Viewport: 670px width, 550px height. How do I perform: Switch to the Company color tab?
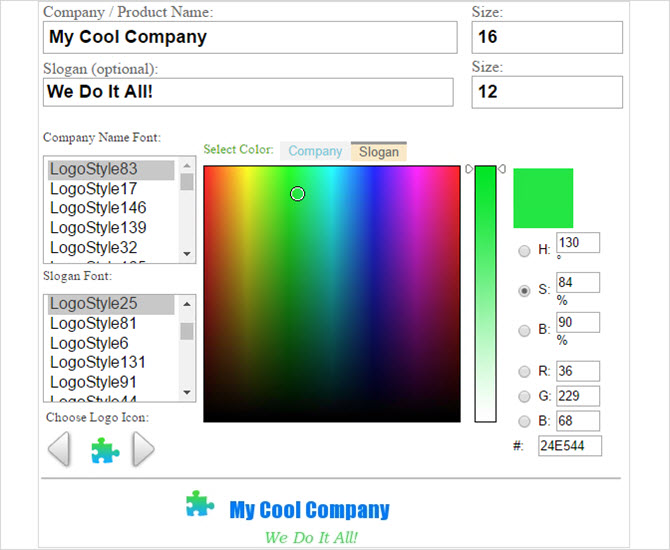(x=315, y=151)
